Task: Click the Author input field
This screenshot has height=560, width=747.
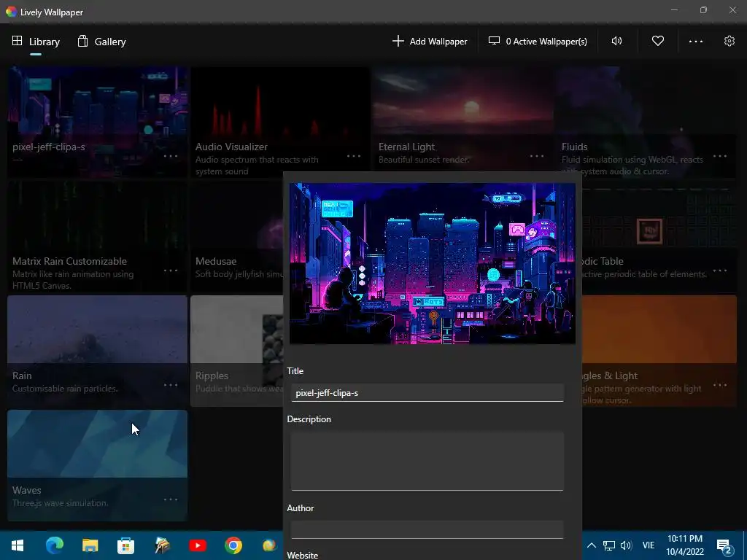Action: point(427,529)
